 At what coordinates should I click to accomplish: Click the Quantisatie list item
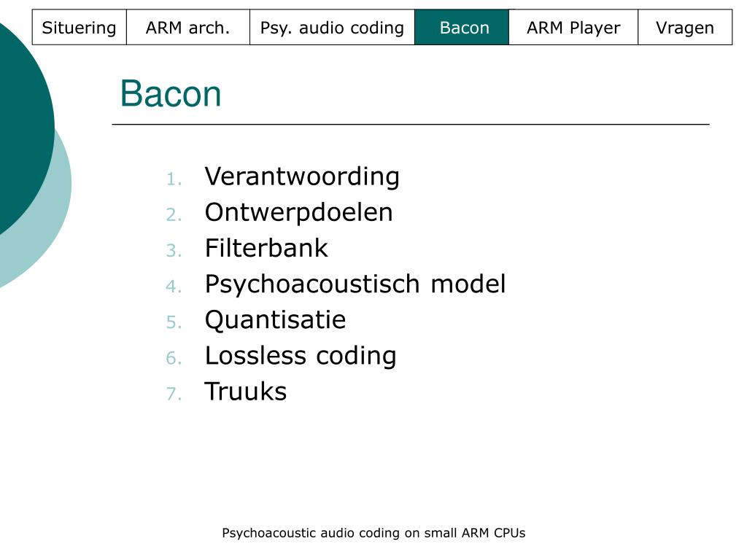pyautogui.click(x=275, y=319)
